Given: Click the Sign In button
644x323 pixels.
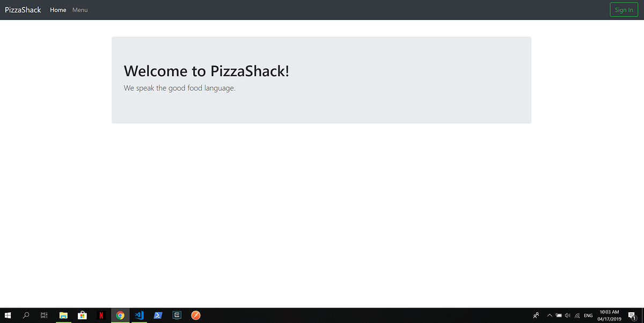Looking at the screenshot, I should tap(624, 9).
